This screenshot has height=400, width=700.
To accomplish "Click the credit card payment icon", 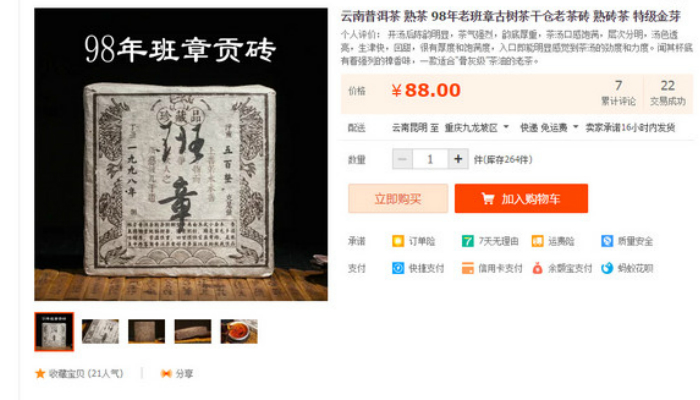I will (467, 268).
